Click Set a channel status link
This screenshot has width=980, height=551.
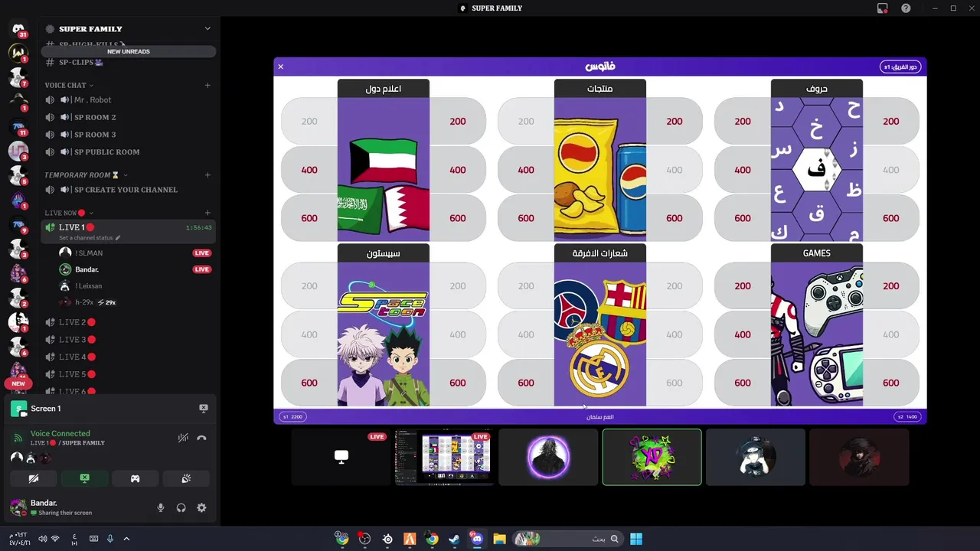[x=90, y=238]
